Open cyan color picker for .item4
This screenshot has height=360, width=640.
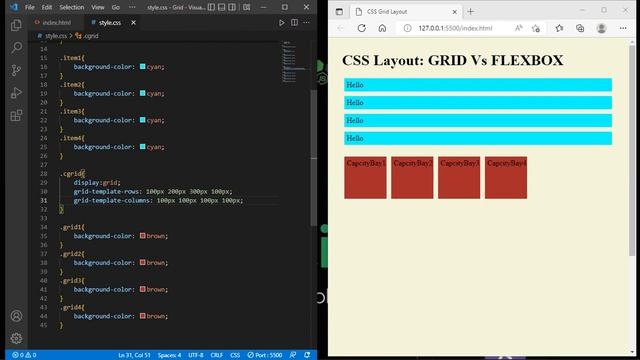point(142,147)
